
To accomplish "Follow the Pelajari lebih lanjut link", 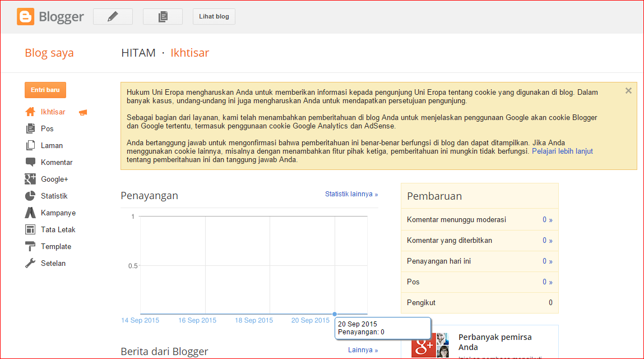I will coord(562,151).
